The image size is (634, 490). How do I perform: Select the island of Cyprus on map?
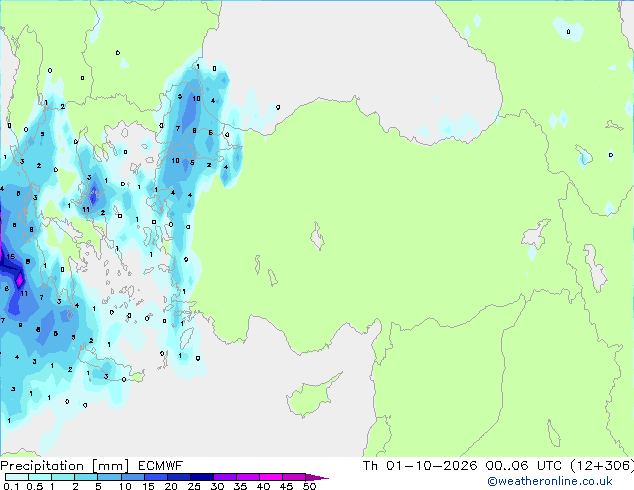pyautogui.click(x=311, y=395)
